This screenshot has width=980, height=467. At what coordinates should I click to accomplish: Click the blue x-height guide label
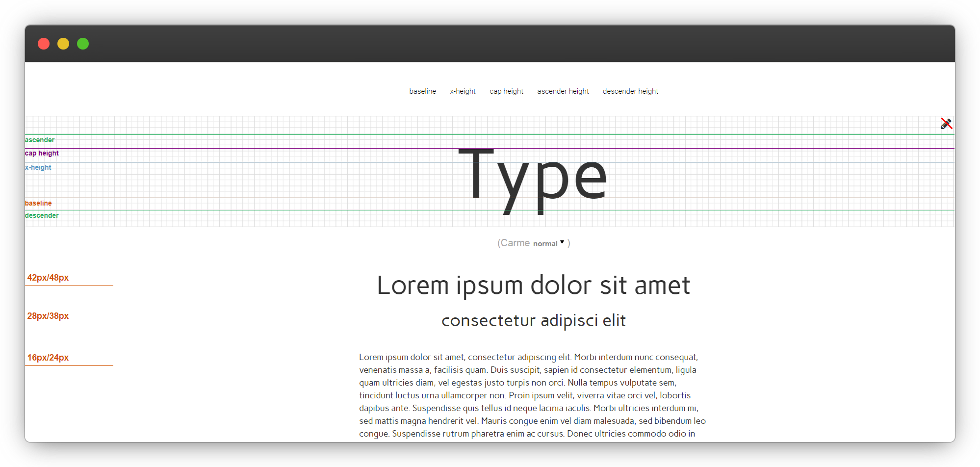click(x=38, y=167)
